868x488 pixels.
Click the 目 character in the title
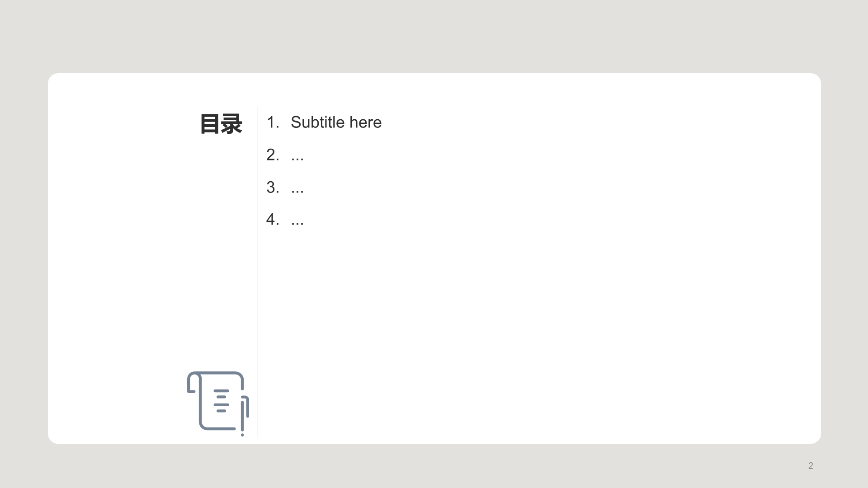(210, 124)
